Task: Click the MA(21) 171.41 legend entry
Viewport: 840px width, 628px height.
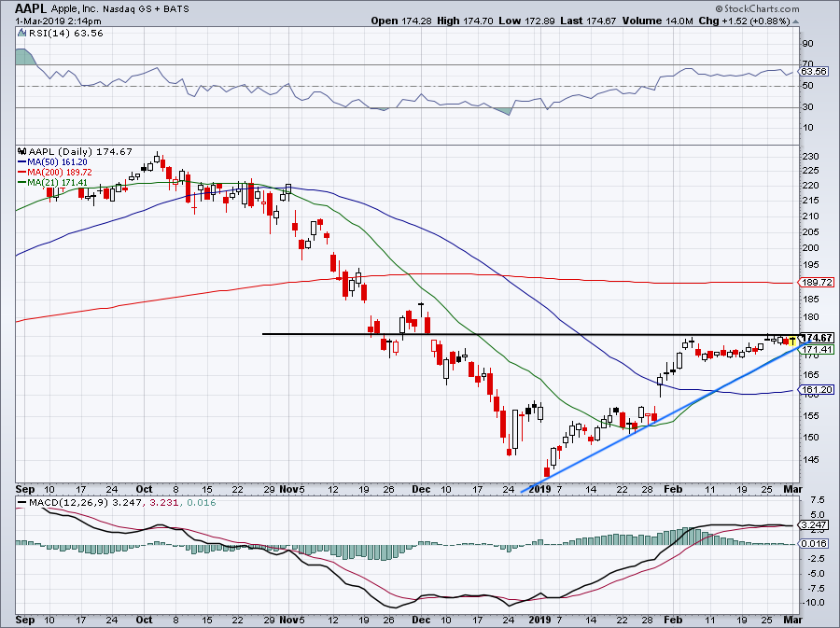Action: 52,183
